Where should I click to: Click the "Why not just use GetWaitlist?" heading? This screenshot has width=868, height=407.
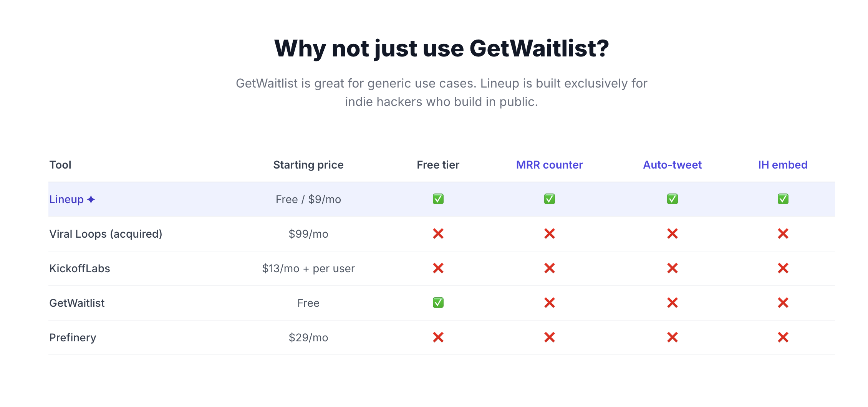(x=441, y=49)
